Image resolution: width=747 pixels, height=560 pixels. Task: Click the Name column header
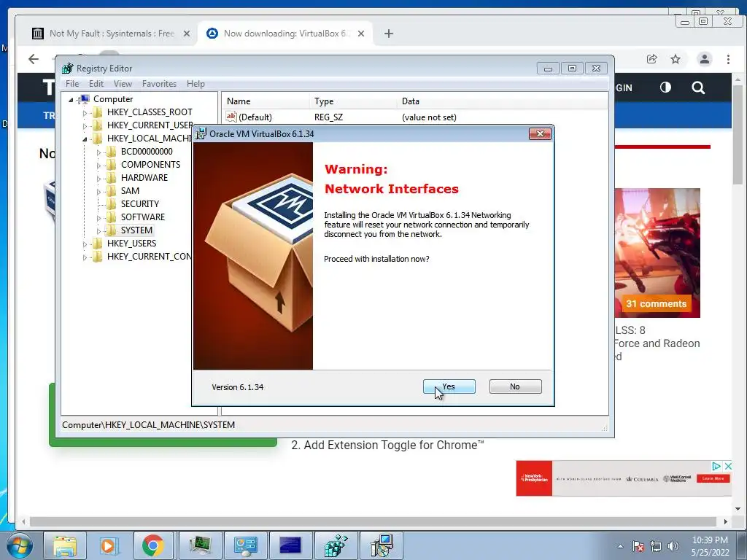pos(266,101)
